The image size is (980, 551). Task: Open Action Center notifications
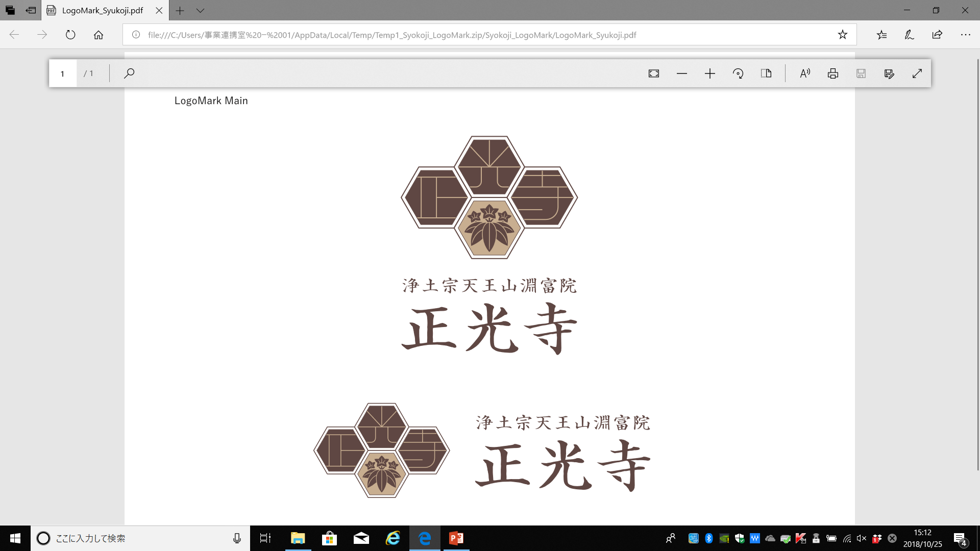point(960,538)
